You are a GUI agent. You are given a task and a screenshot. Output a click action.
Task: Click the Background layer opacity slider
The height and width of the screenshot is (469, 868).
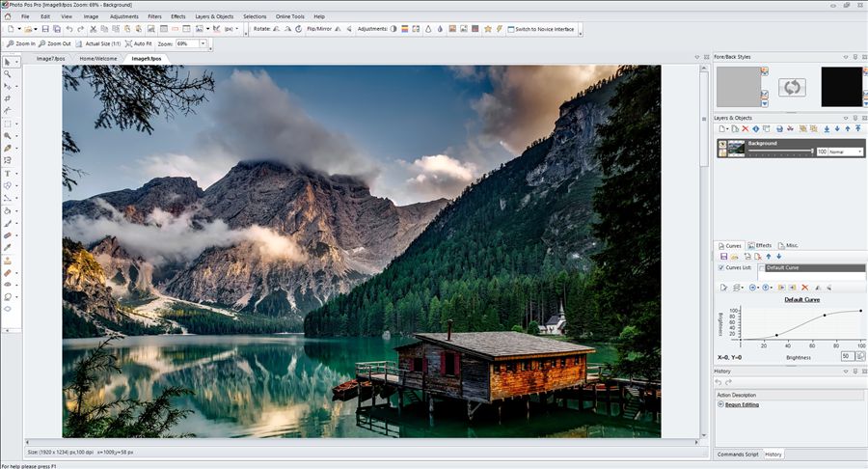click(x=780, y=152)
